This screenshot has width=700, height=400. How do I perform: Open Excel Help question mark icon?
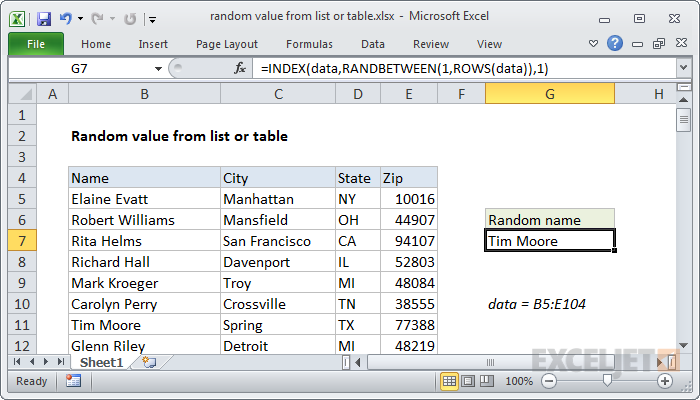tap(615, 43)
